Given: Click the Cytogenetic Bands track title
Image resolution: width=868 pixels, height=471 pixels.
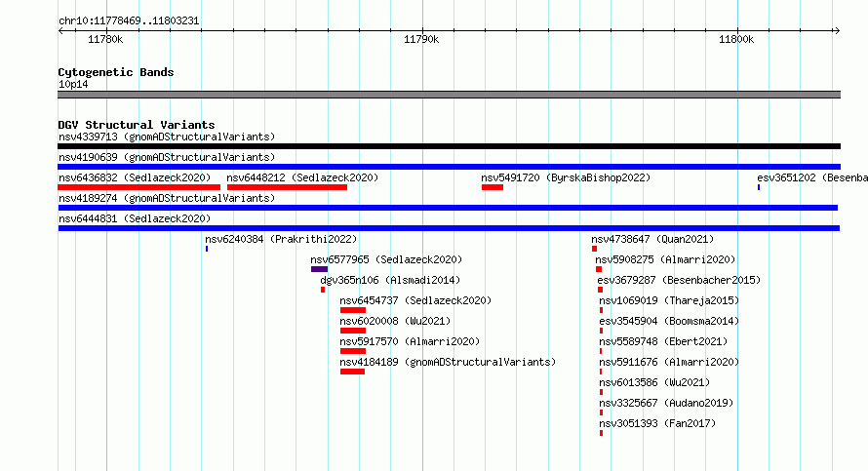Looking at the screenshot, I should (x=116, y=72).
